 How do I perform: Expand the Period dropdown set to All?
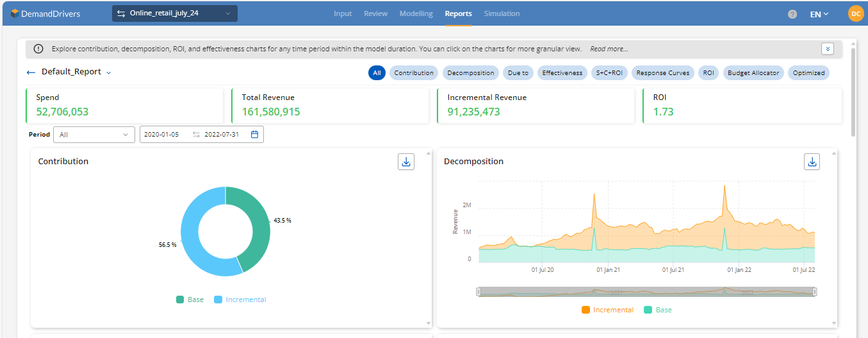(x=94, y=135)
